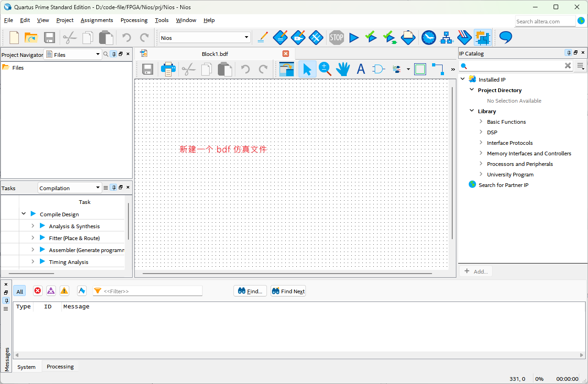Switch to the Processing tab at bottom
The height and width of the screenshot is (384, 588).
pos(60,366)
